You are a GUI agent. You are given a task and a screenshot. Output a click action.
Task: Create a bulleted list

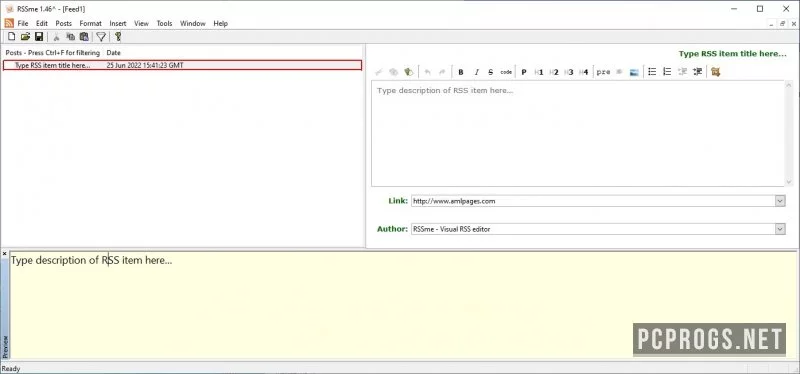click(652, 72)
